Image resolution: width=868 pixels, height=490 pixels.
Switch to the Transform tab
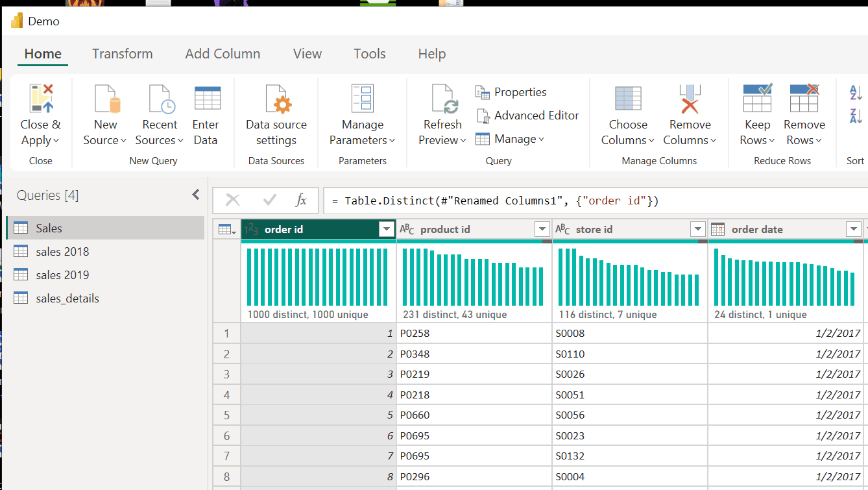coord(123,54)
